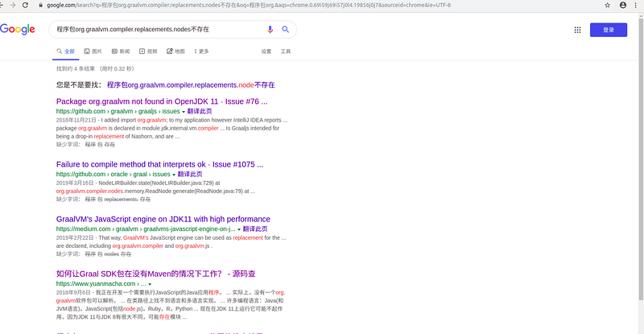Click the github.com › graalvm › graaljs URL text
644x334 pixels.
coord(118,111)
